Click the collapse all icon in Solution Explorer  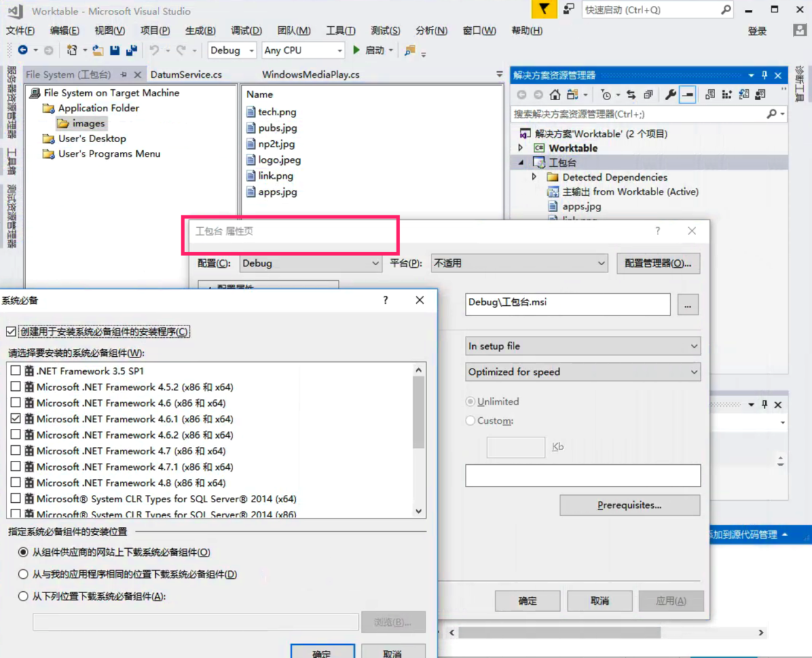648,95
